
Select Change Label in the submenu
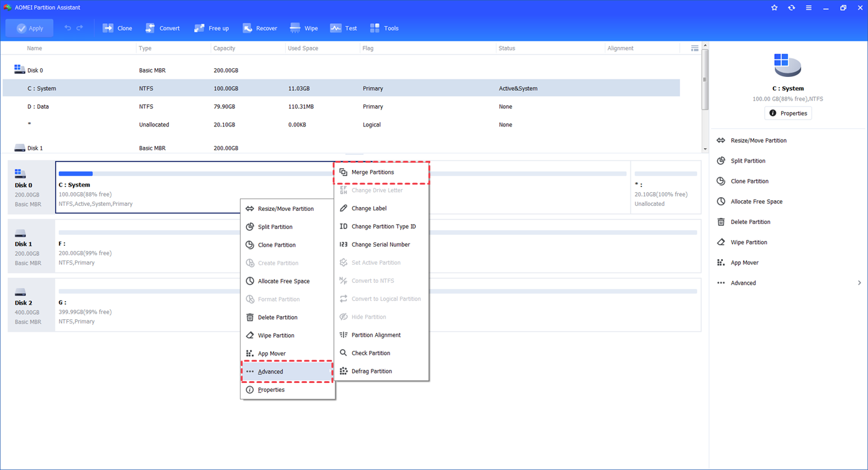coord(381,208)
